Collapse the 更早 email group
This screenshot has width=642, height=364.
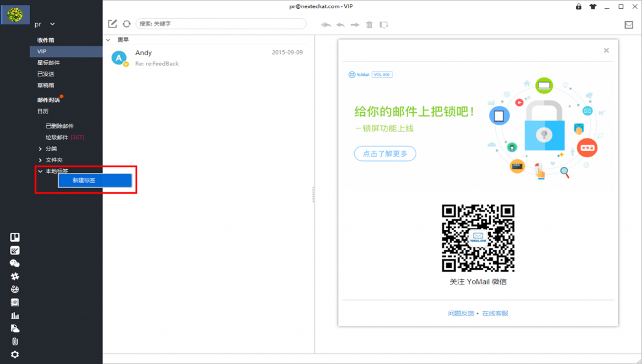click(x=108, y=39)
